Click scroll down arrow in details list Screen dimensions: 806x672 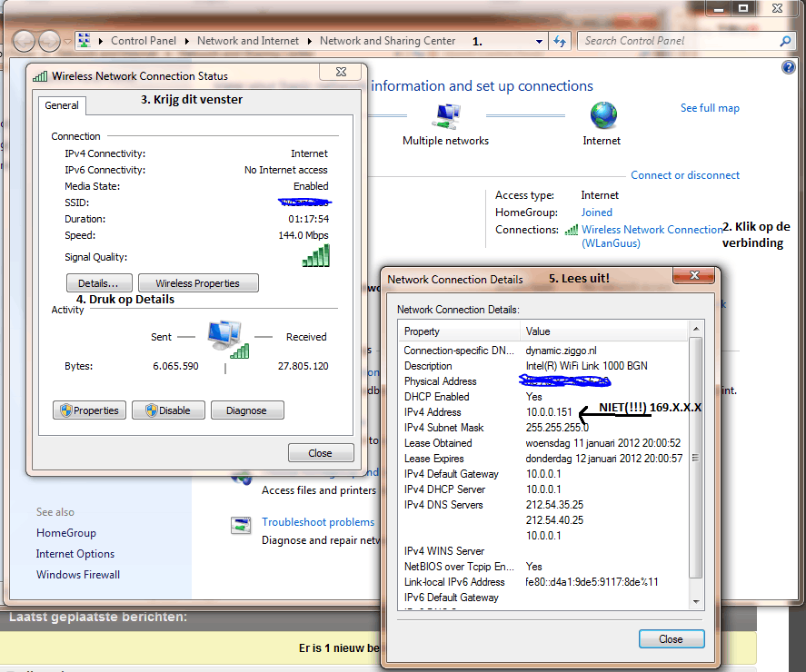click(x=696, y=601)
